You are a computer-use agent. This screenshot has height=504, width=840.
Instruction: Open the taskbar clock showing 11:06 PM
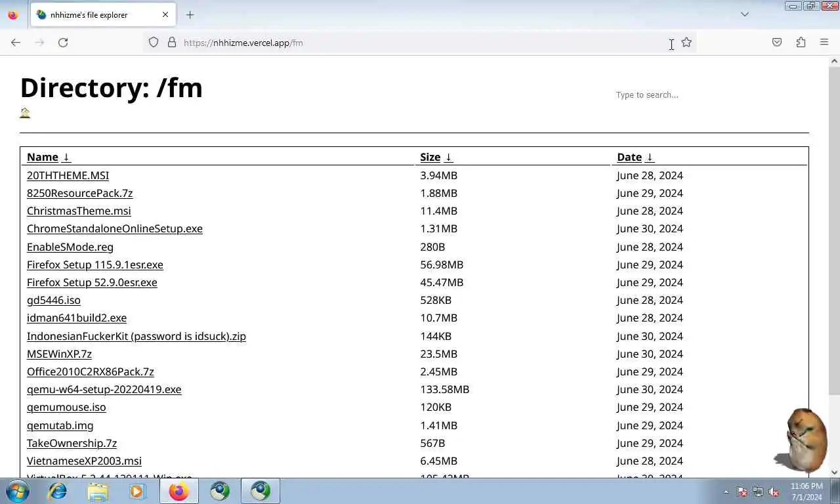click(x=807, y=492)
